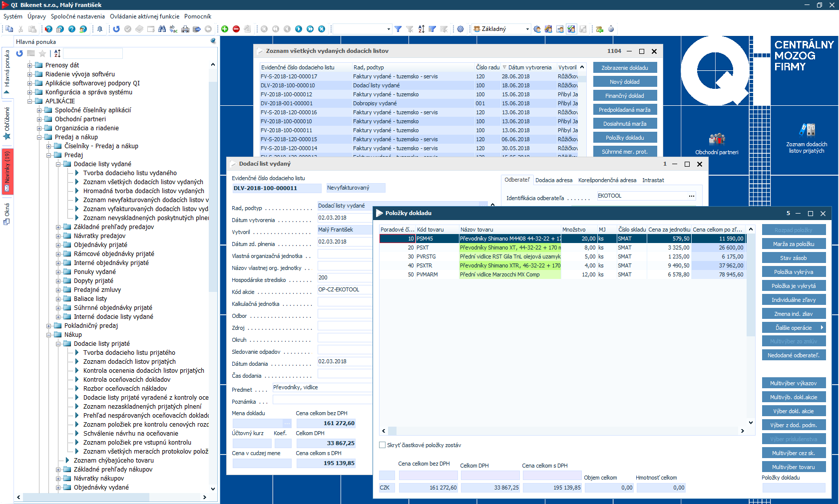
Task: Click the settings gear icon in toolbar
Action: pyautogui.click(x=460, y=29)
